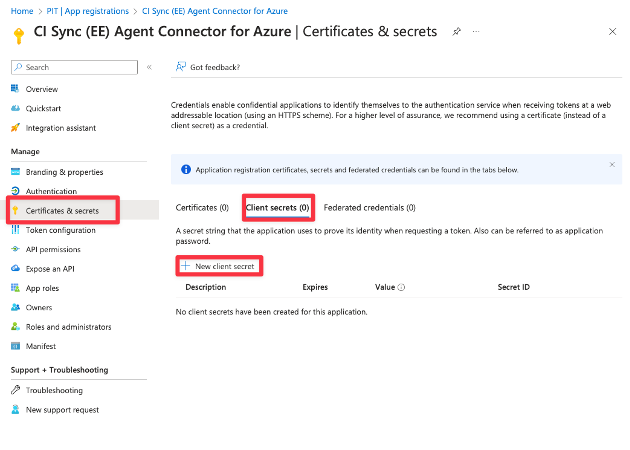Click the Authentication icon
The image size is (630, 450).
tap(15, 191)
